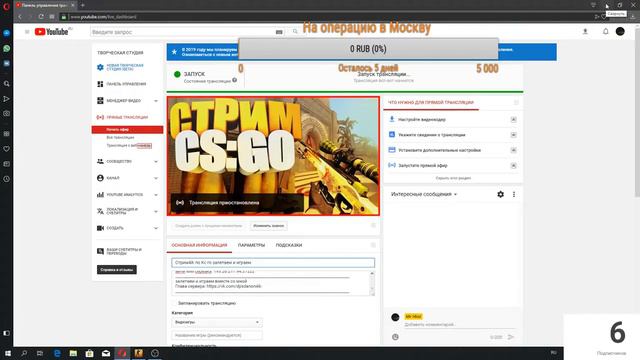Open WhatsApp in the Opera sidebar
This screenshot has height=360, width=640.
pos(7,48)
